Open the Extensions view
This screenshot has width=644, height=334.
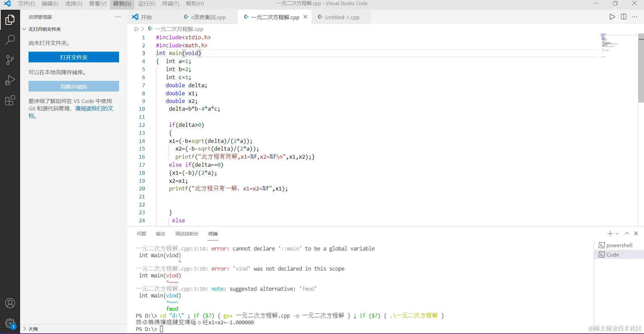pyautogui.click(x=10, y=100)
